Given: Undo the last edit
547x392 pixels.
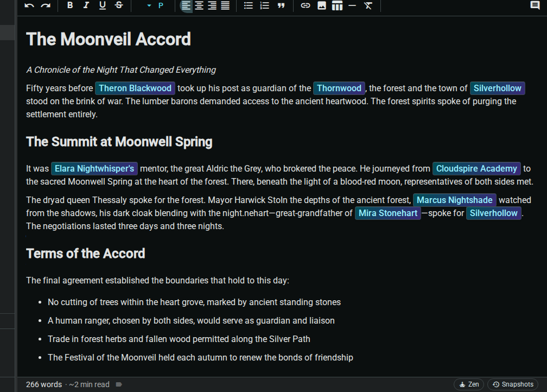Looking at the screenshot, I should [x=29, y=5].
